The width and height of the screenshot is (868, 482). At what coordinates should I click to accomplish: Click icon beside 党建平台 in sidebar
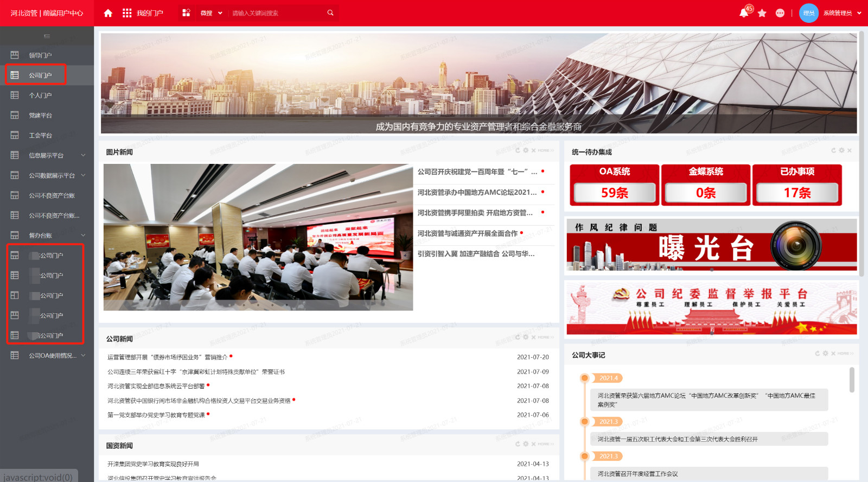pyautogui.click(x=15, y=115)
